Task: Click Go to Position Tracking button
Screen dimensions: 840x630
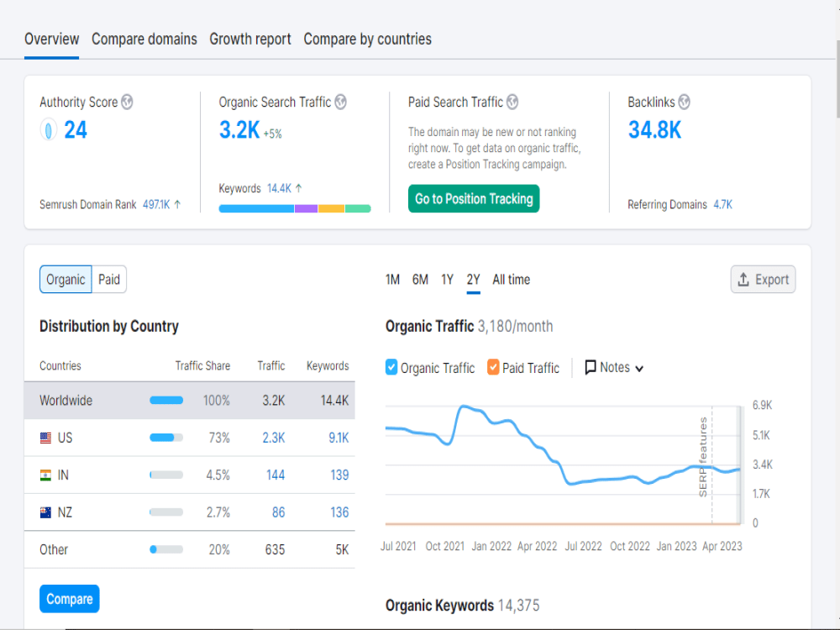Action: pos(474,199)
